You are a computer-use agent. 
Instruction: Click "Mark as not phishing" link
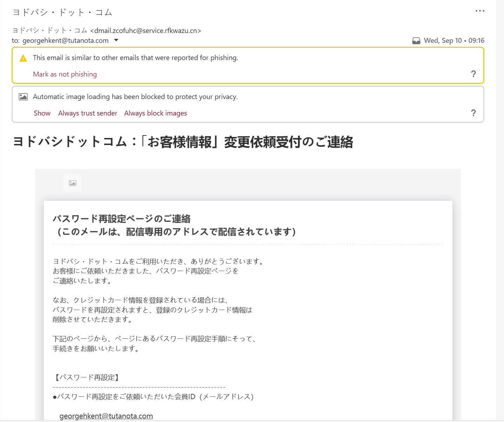(x=65, y=74)
